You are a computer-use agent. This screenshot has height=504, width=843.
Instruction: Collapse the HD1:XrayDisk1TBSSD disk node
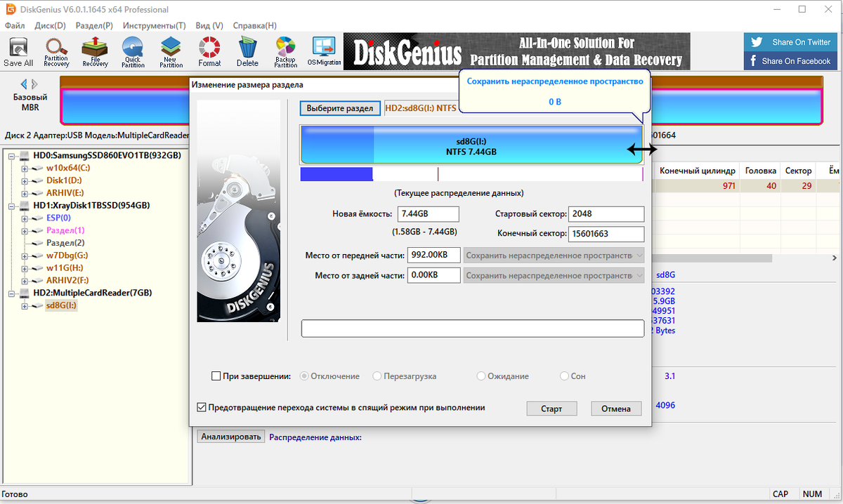[x=12, y=206]
